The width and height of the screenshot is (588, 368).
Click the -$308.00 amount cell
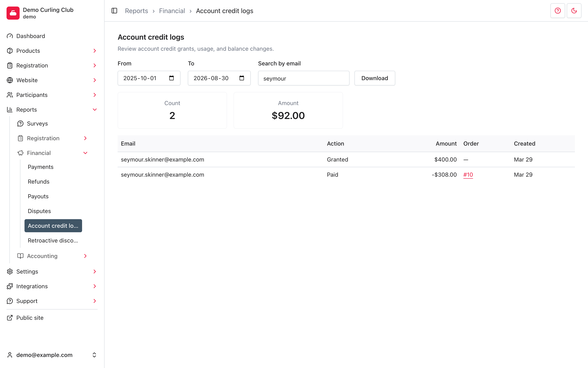444,175
